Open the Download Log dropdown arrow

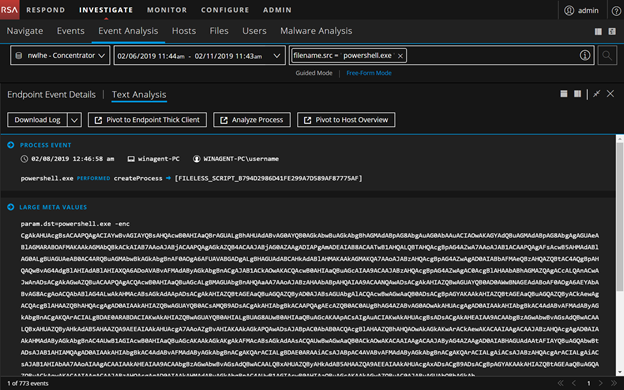[x=74, y=120]
